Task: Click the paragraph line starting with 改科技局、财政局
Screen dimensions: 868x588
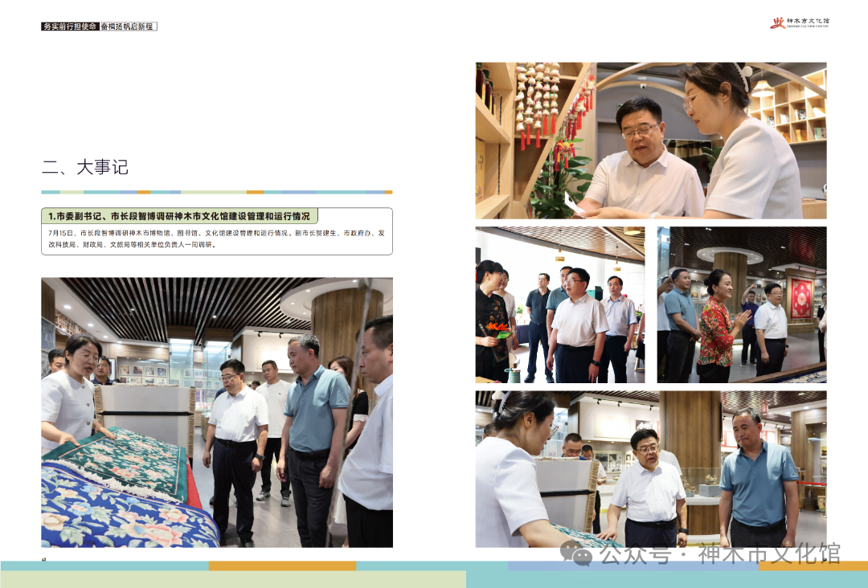Action: 133,244
